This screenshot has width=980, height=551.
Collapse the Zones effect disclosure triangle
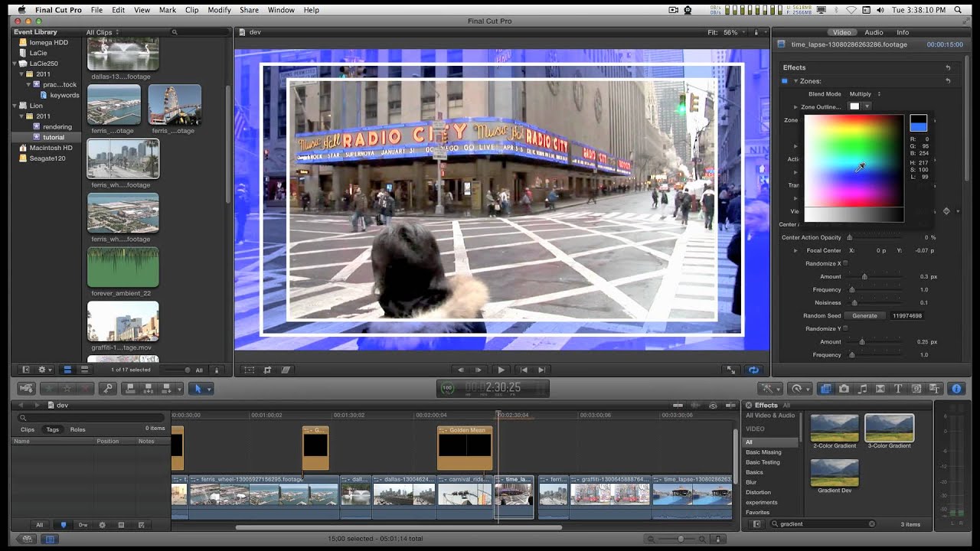point(795,81)
